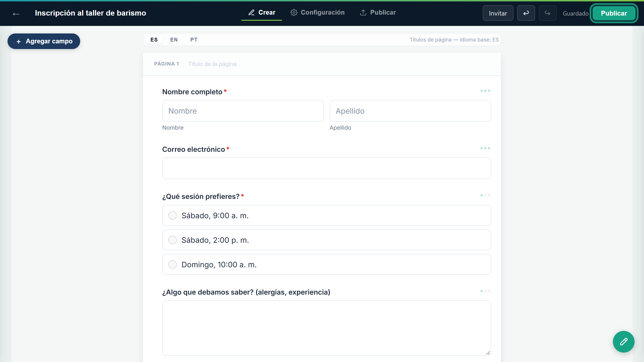Viewport: 644px width, 362px height.
Task: Click the redo arrow button
Action: [x=548, y=13]
